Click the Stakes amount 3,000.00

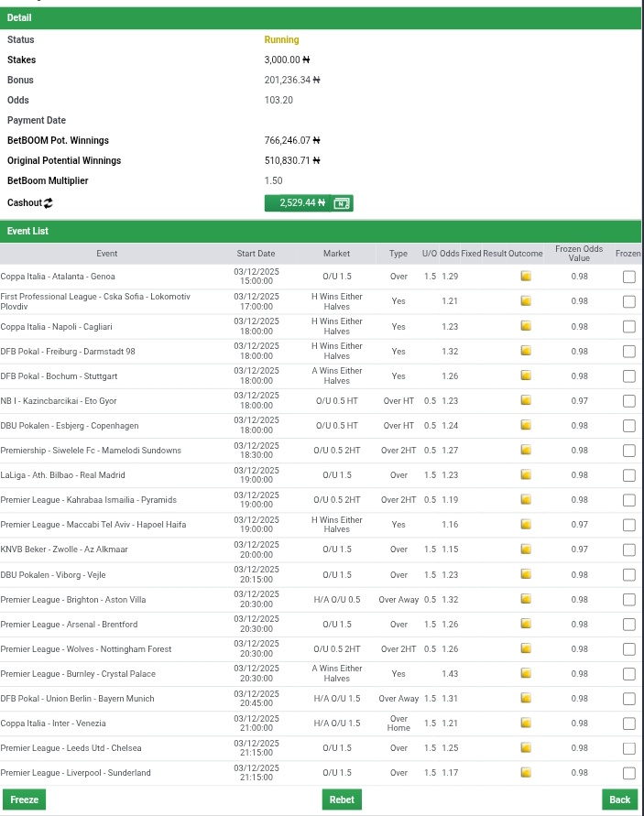tap(287, 60)
